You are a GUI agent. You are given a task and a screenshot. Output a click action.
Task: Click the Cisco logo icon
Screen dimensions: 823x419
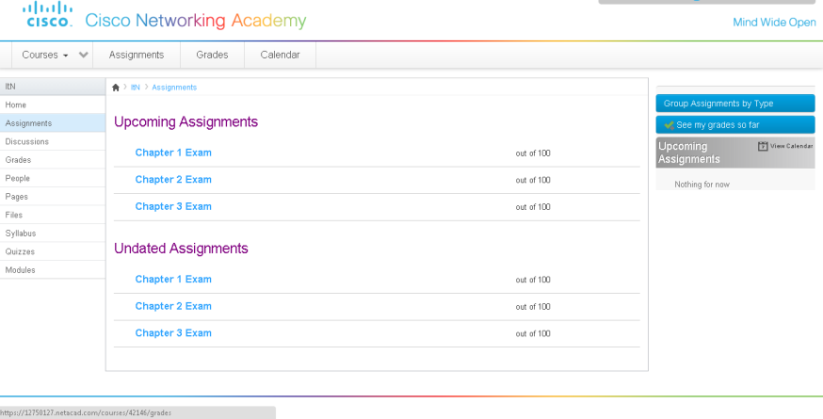[48, 15]
